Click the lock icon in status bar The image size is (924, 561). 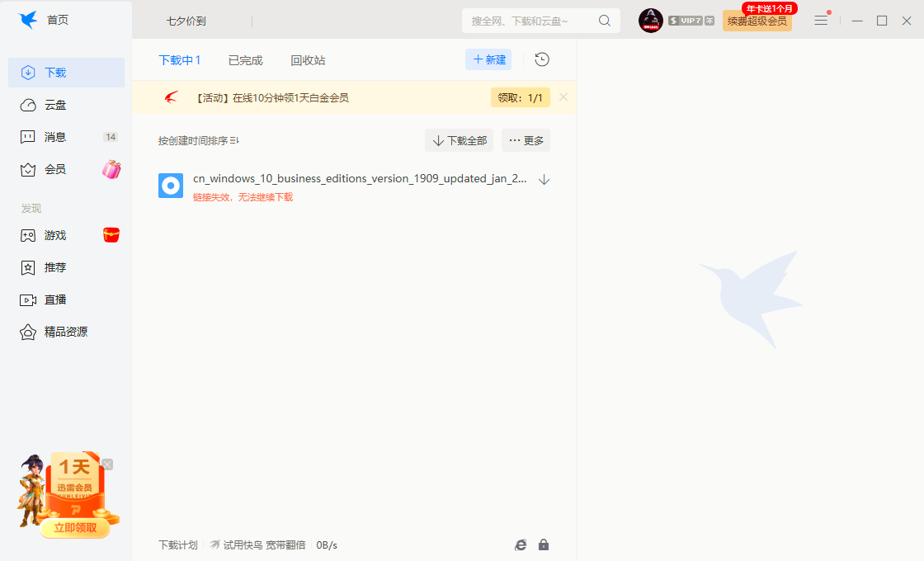(x=544, y=545)
